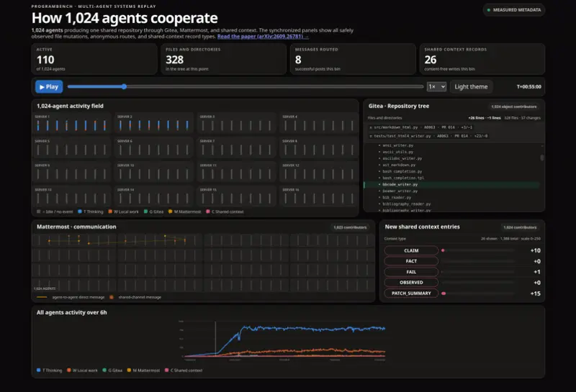The image size is (576, 392).
Task: Open the Server 6 activity card
Action: click(x=154, y=147)
